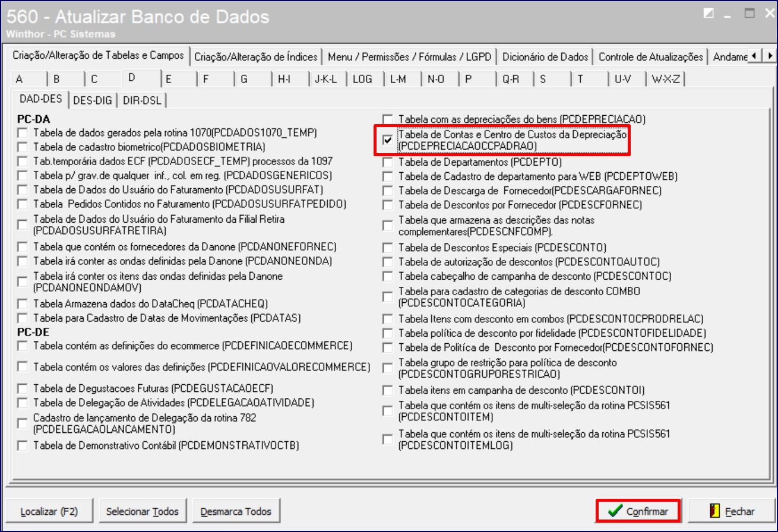Uncheck PCDEPRECIACAOCCPADRAO checkbox
Screen dimensions: 778x532
[387, 140]
